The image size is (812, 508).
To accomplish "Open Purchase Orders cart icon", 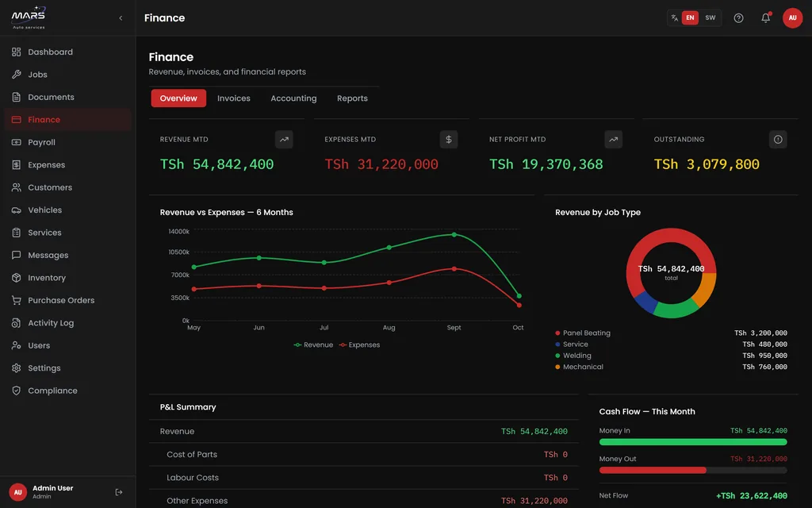I will (17, 300).
